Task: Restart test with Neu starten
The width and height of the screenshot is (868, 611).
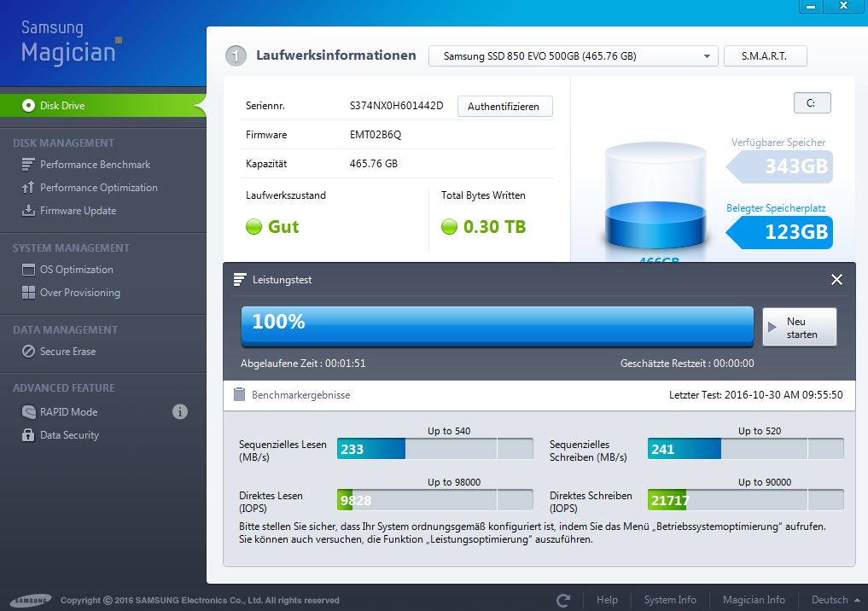Action: point(800,327)
